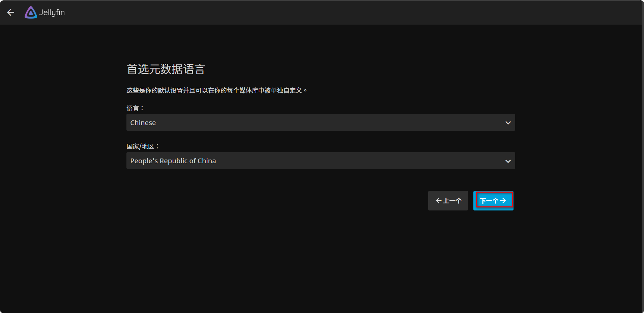Click the empty header bar area
This screenshot has width=644, height=313.
[337, 12]
